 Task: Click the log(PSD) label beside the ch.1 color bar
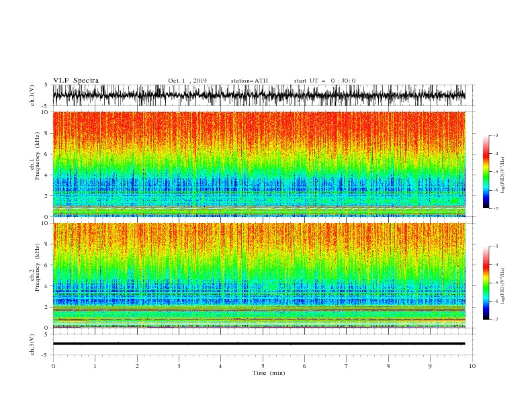pos(502,175)
